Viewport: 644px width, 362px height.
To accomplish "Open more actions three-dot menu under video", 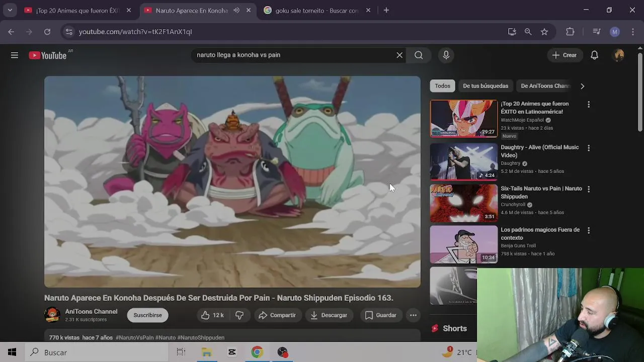I will 413,315.
